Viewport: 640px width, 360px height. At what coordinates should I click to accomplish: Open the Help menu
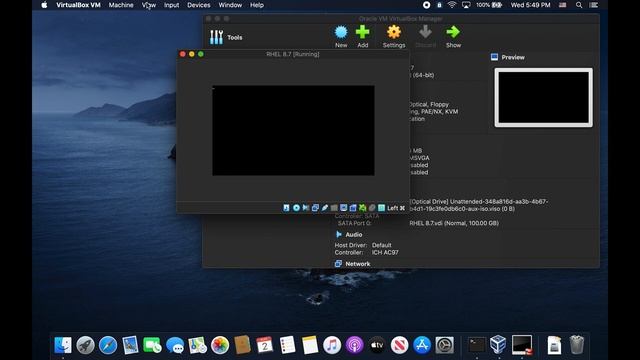tap(257, 5)
